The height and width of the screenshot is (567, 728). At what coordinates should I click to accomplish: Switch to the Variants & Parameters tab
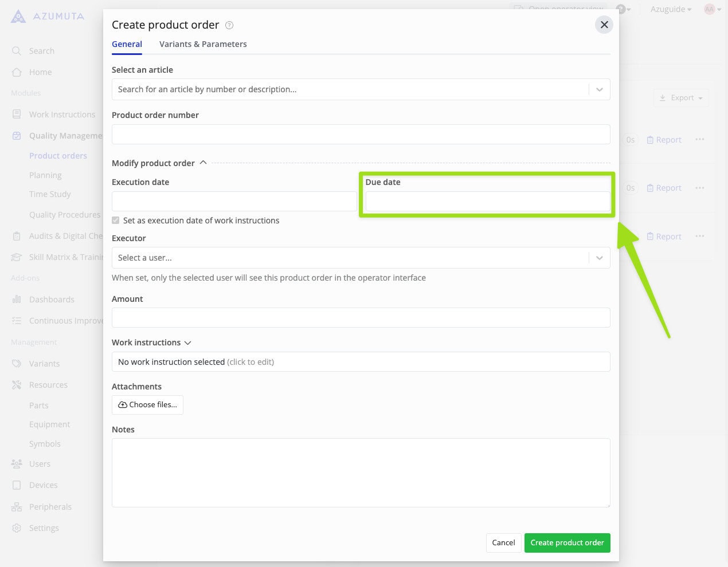point(203,44)
